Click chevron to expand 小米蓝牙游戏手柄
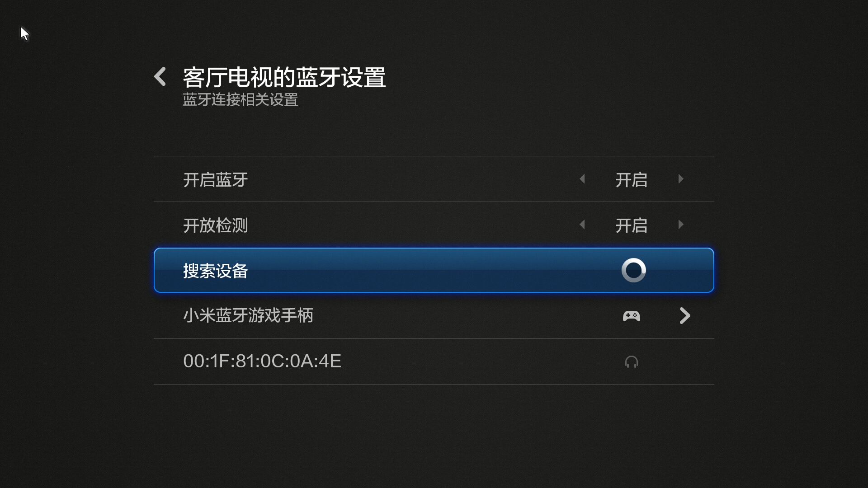 pos(684,316)
